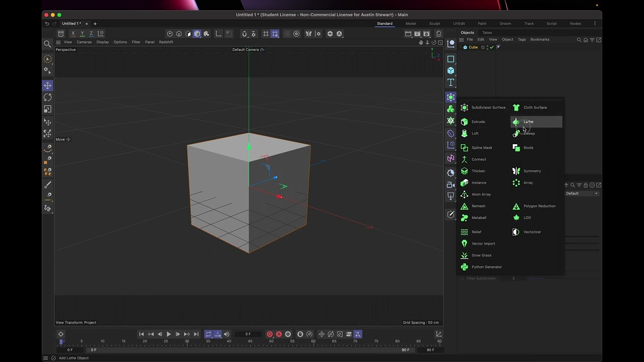Viewport: 644px width, 362px height.
Task: Add a Boole generator from the popup
Action: pos(528,148)
